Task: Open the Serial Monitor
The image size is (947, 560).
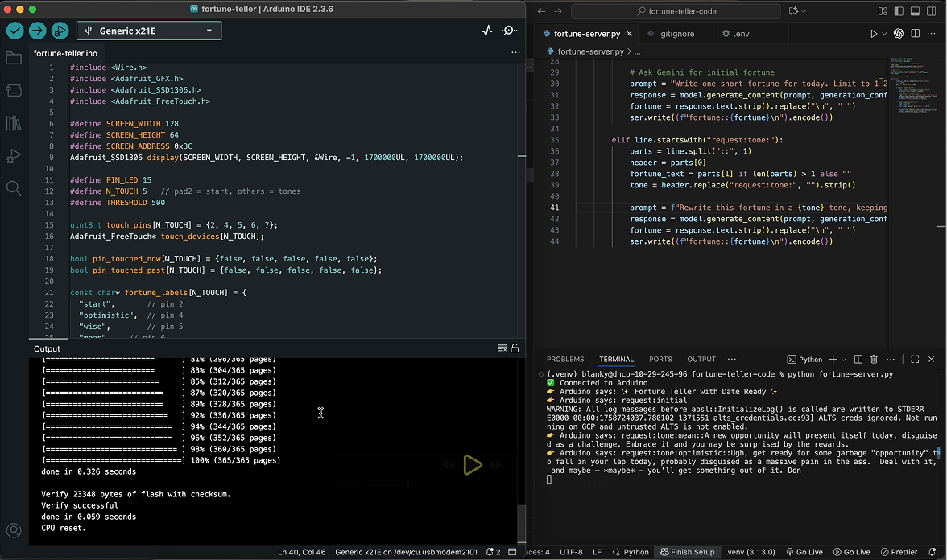Action: 510,31
